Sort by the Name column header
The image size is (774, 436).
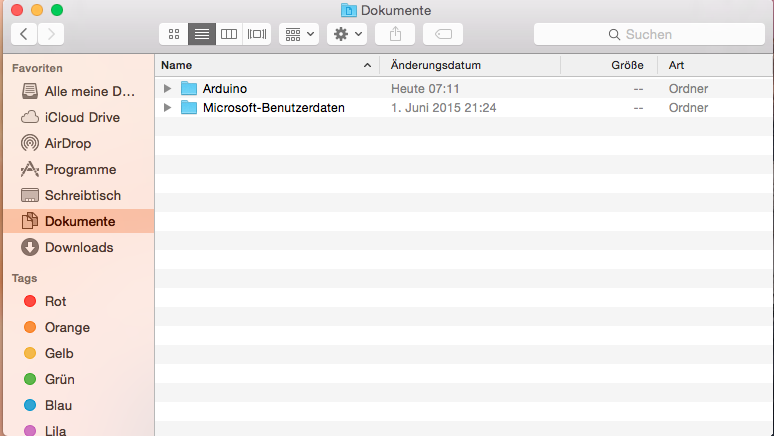tap(267, 65)
